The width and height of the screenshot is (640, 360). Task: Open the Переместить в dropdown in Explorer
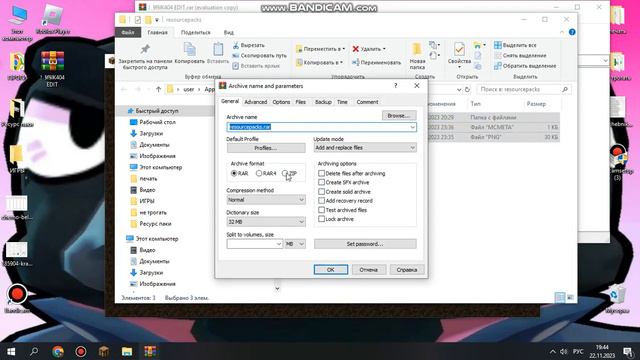pyautogui.click(x=320, y=49)
